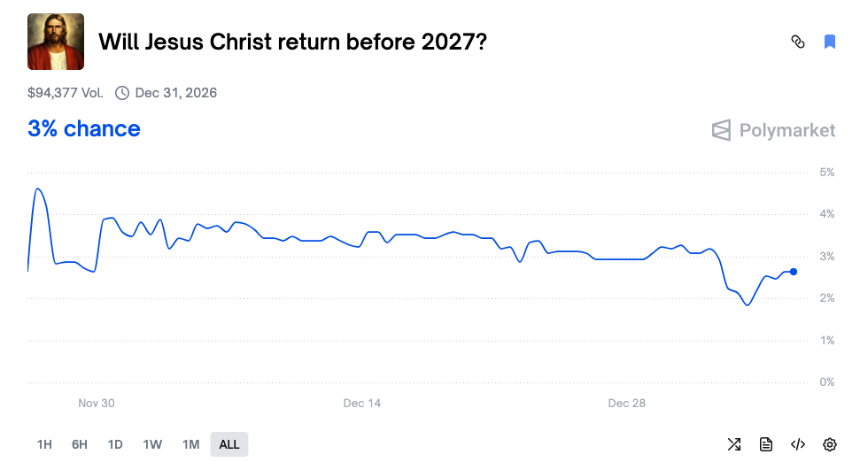This screenshot has height=462, width=860.
Task: Choose the 1M time range
Action: tap(190, 444)
